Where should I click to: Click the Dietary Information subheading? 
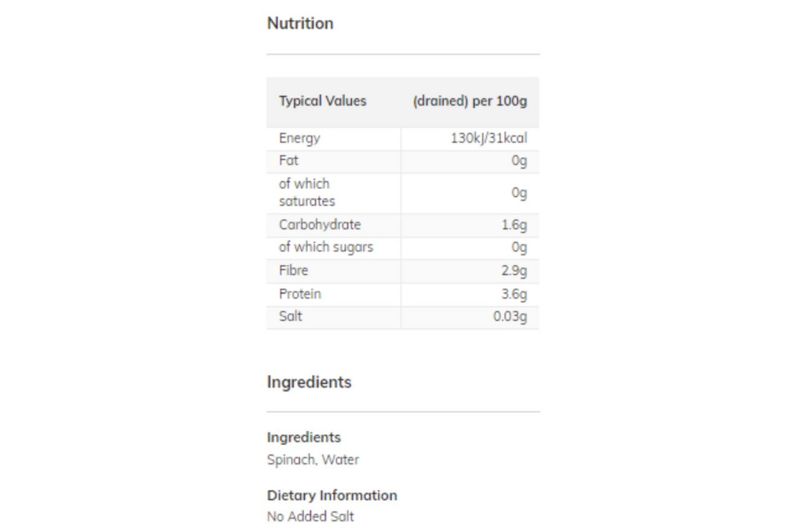click(x=332, y=495)
